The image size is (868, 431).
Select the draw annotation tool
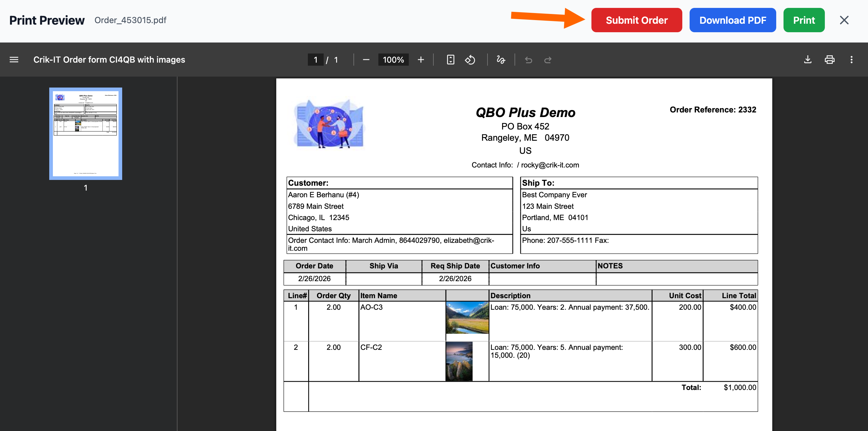pos(501,60)
